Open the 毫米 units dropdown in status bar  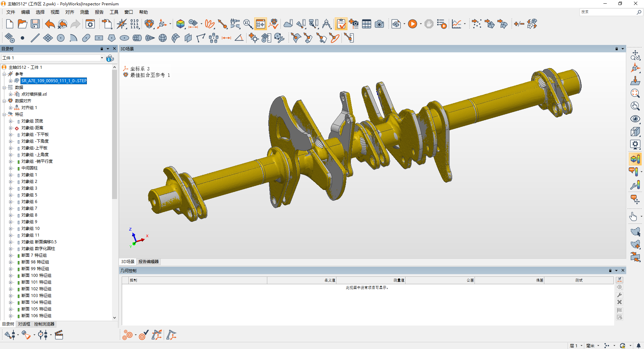point(598,346)
